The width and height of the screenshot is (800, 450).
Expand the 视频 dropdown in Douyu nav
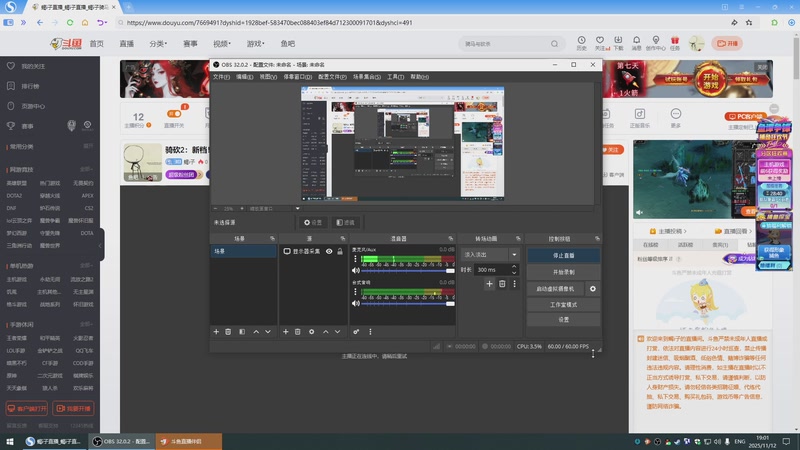pos(222,44)
